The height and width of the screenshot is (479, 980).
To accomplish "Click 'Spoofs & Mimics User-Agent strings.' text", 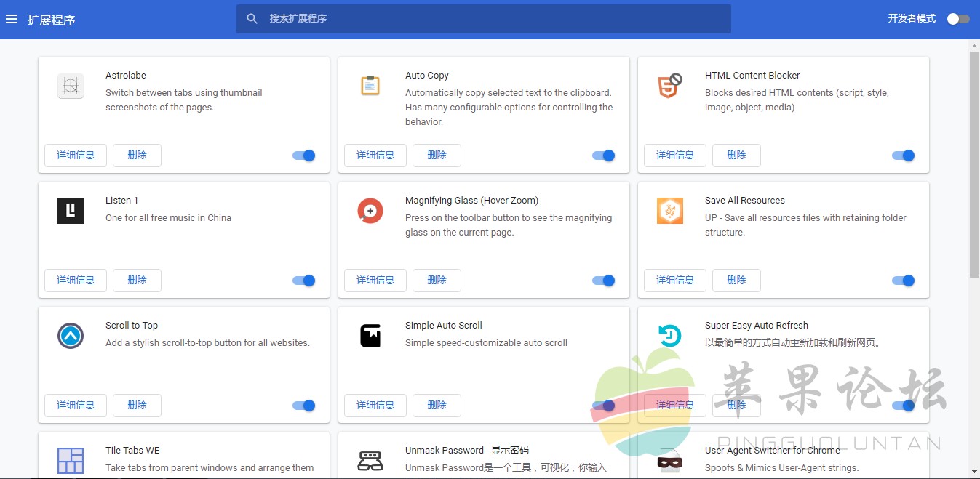I will point(782,468).
